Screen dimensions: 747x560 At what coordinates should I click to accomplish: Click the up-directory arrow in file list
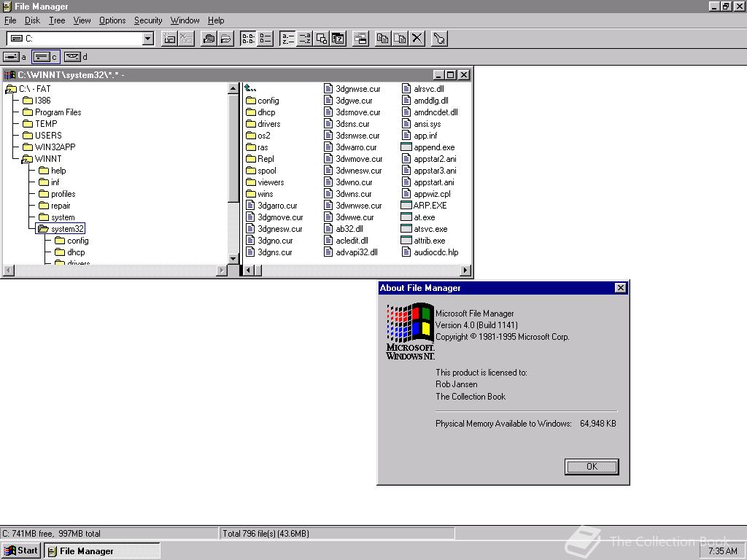pos(250,88)
